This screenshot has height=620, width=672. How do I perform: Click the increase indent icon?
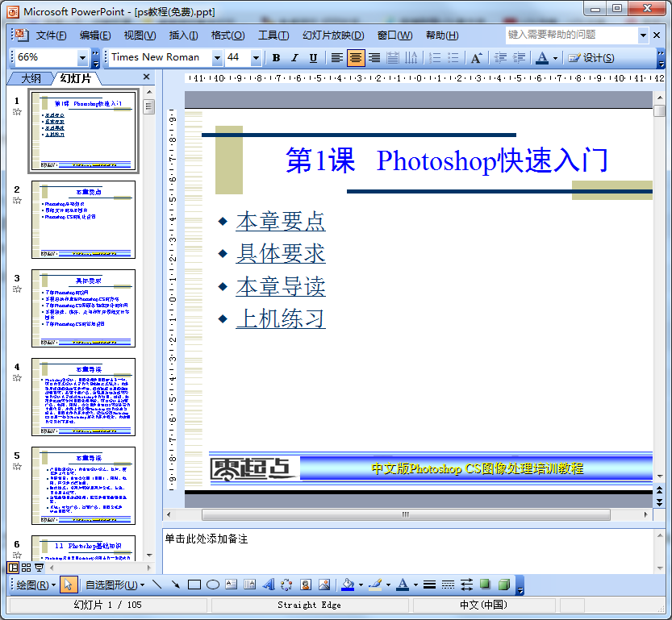[519, 58]
